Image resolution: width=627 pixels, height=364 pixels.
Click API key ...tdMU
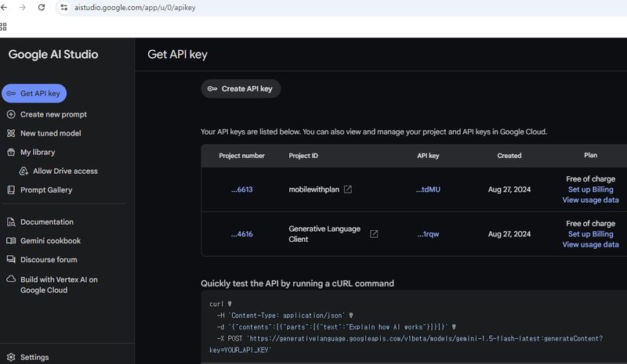coord(428,189)
